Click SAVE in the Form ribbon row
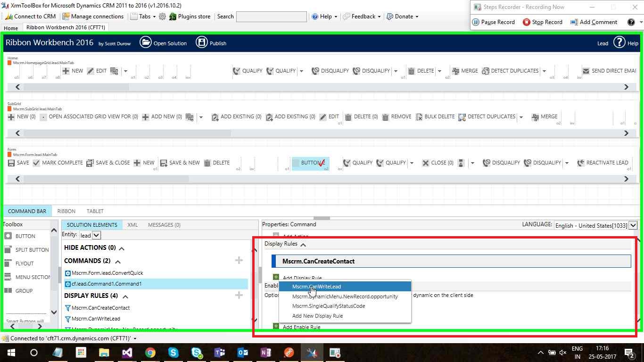Image resolution: width=644 pixels, height=362 pixels. (18, 163)
